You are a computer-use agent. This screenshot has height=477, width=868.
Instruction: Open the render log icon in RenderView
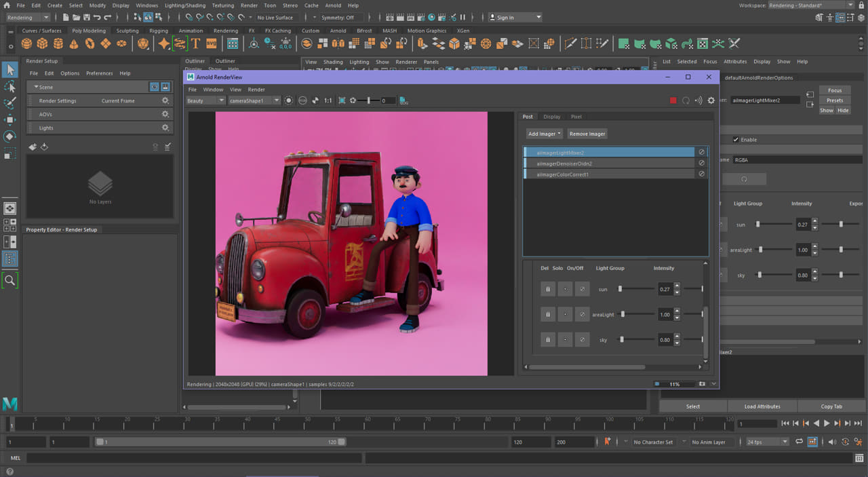tap(403, 100)
